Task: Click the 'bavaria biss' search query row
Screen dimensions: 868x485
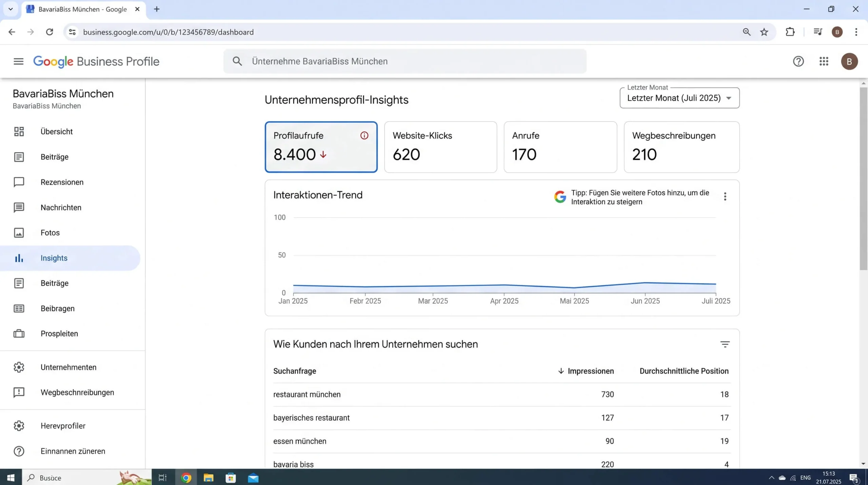Action: click(502, 462)
